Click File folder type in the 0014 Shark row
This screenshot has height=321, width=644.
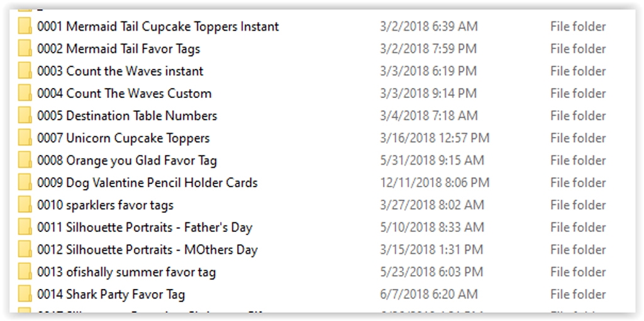pos(578,295)
